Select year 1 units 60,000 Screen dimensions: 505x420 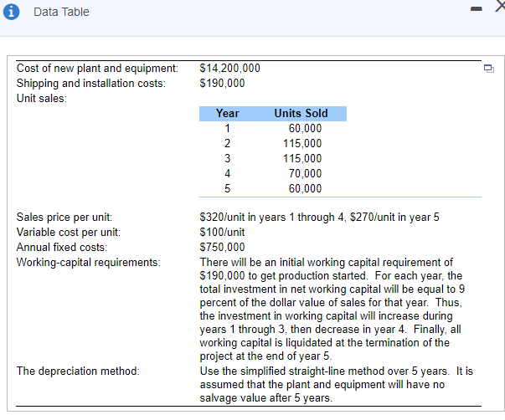coord(305,128)
